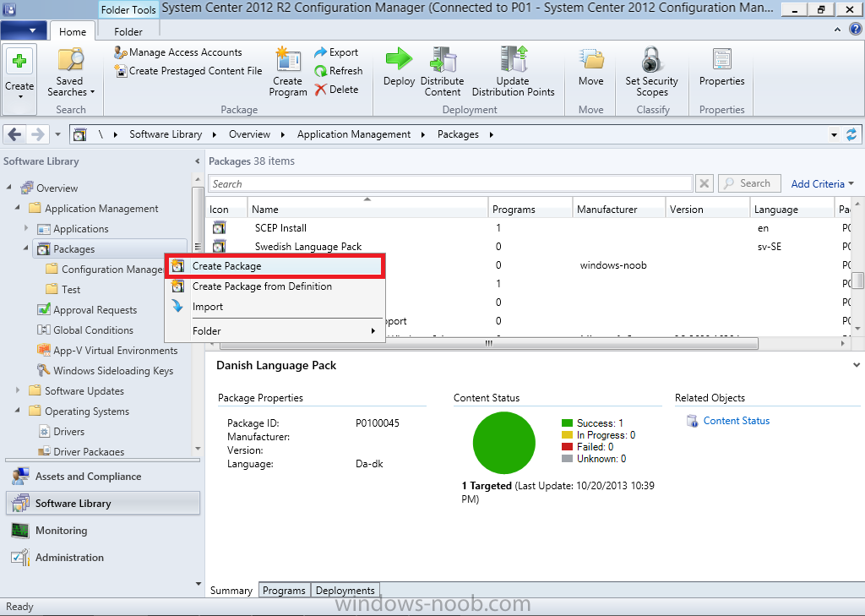Click the Forward navigation arrow
The height and width of the screenshot is (616, 865).
pos(37,134)
